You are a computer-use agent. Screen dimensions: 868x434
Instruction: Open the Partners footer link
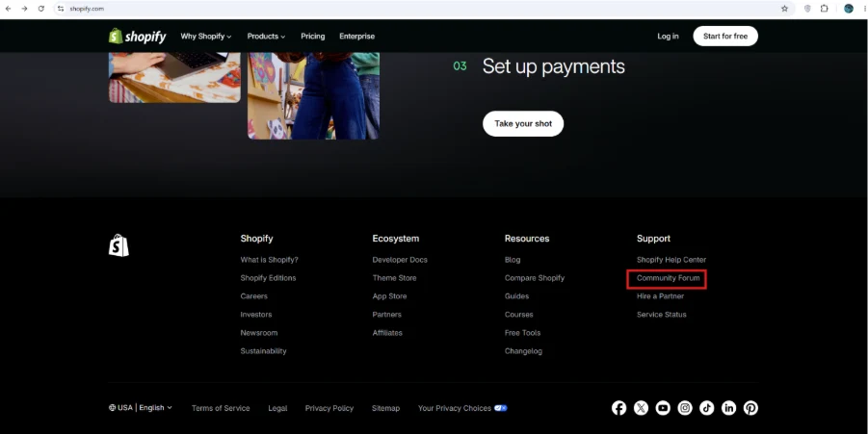(386, 315)
